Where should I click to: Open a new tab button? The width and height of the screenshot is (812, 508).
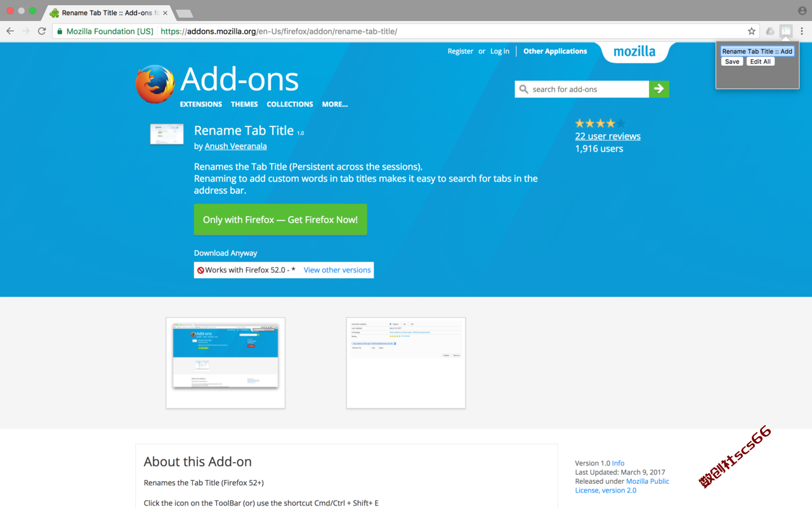click(x=184, y=13)
